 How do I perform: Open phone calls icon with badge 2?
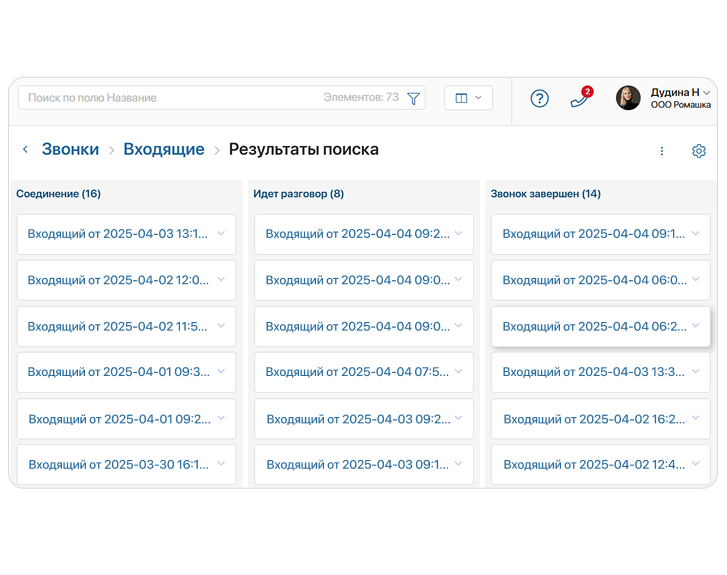pyautogui.click(x=581, y=97)
